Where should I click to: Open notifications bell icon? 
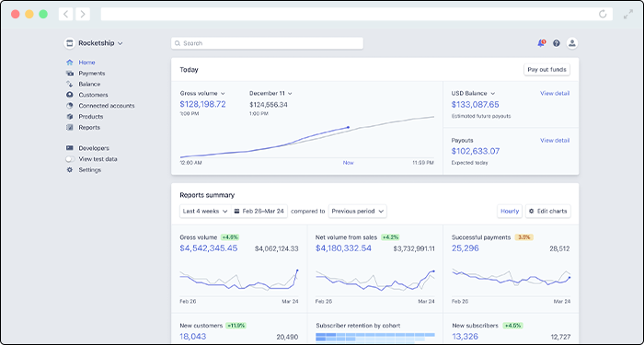[541, 43]
